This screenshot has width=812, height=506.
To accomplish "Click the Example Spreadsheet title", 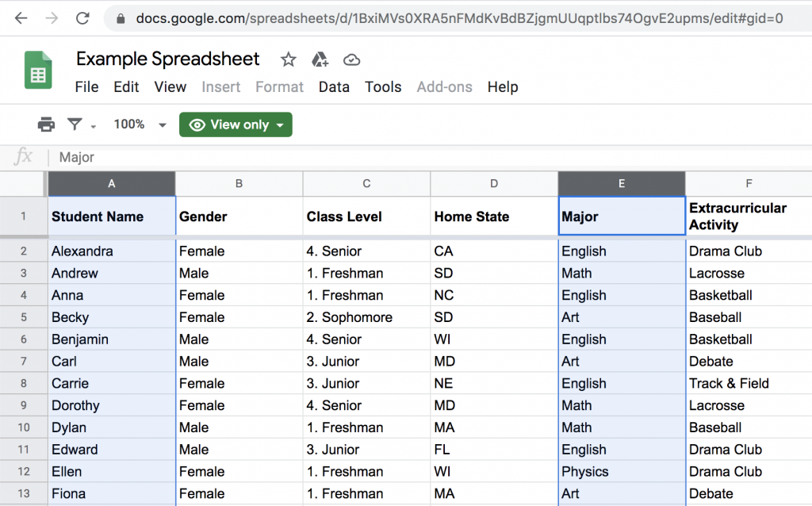I will point(167,59).
